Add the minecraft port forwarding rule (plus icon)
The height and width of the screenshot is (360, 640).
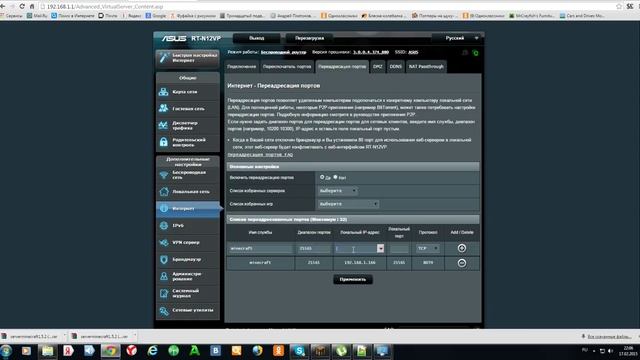point(462,248)
